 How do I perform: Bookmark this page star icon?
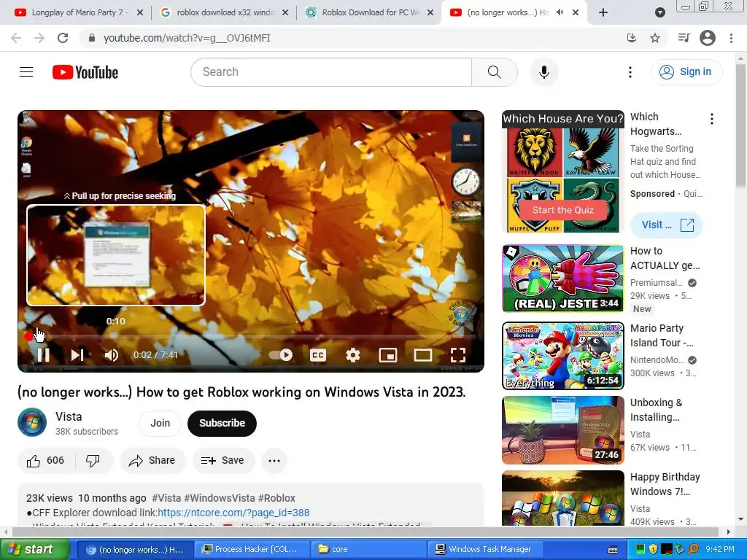[x=655, y=38]
